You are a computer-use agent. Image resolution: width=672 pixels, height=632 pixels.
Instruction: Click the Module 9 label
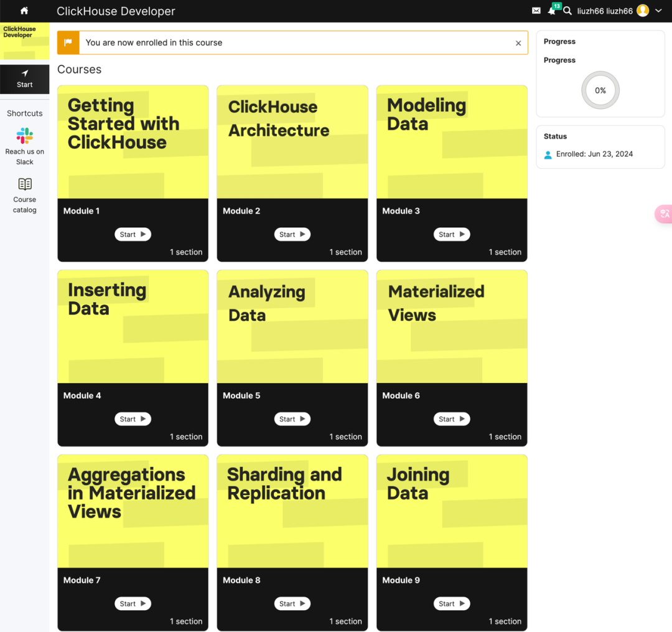click(401, 580)
